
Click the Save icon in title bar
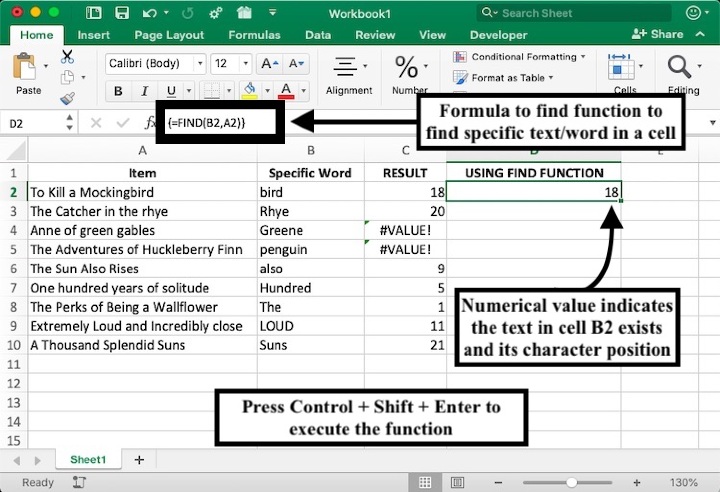click(x=122, y=13)
